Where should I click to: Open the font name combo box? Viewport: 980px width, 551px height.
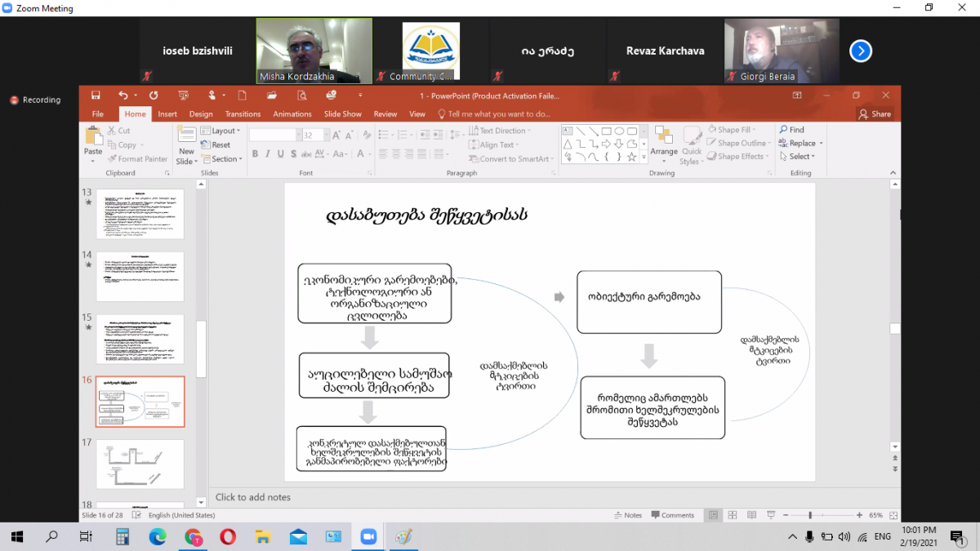click(275, 135)
